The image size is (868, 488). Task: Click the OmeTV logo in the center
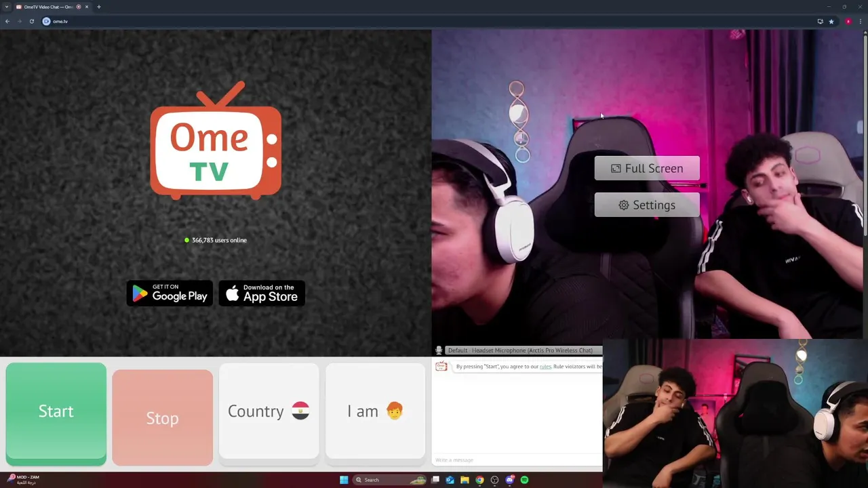click(x=216, y=141)
